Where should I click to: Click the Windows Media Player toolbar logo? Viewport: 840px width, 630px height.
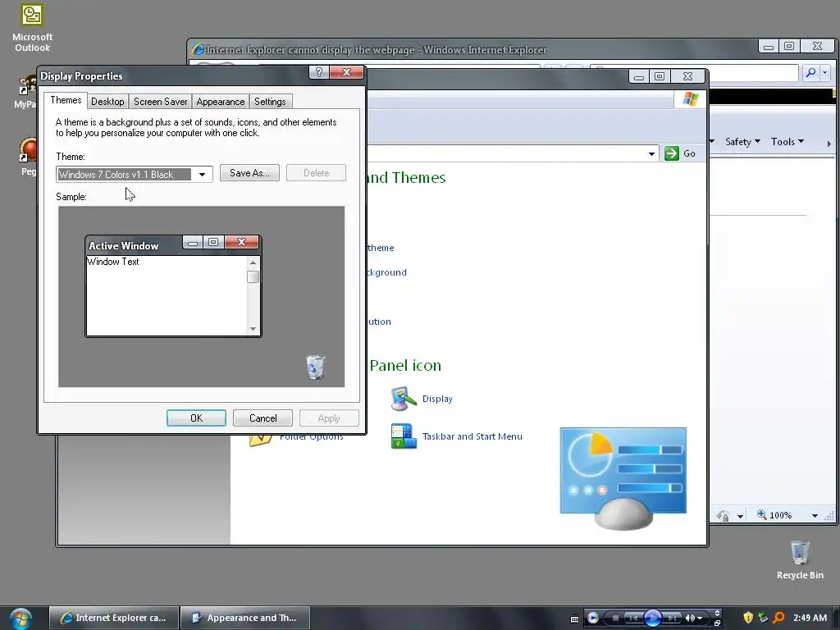pyautogui.click(x=592, y=618)
